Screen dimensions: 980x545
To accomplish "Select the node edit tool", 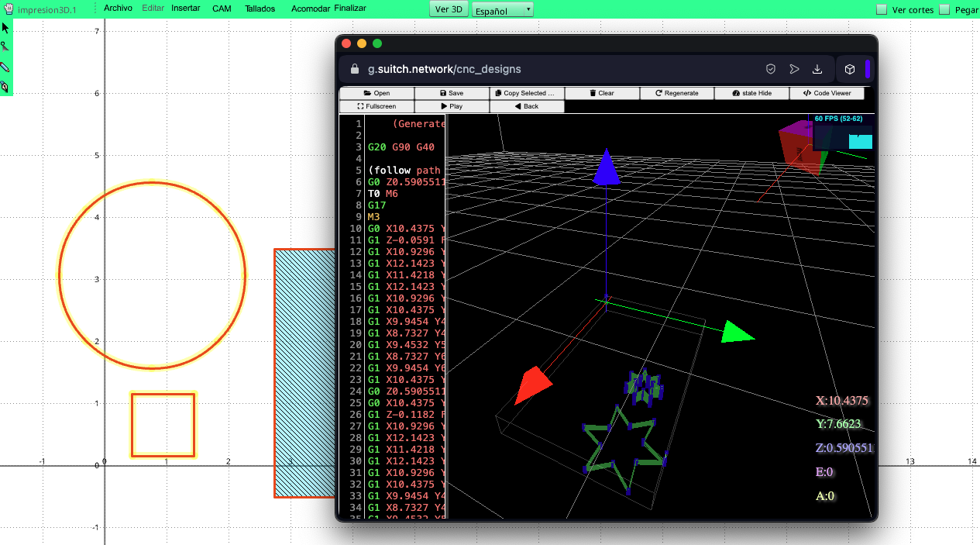I will point(5,47).
